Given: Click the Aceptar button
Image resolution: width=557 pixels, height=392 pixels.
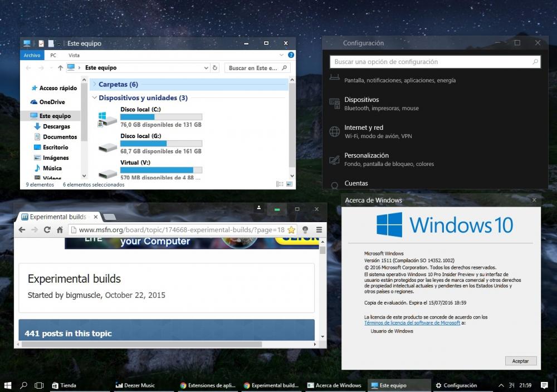Looking at the screenshot, I should [520, 361].
